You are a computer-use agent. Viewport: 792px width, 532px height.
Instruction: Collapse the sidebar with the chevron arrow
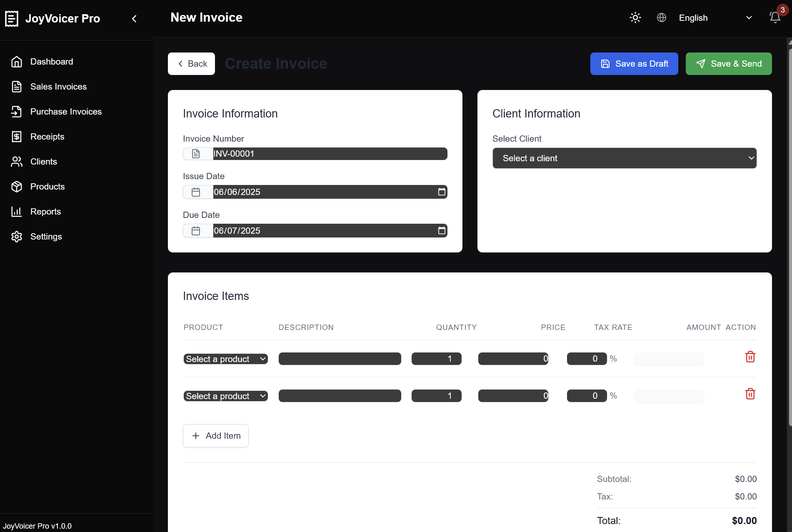pyautogui.click(x=134, y=19)
